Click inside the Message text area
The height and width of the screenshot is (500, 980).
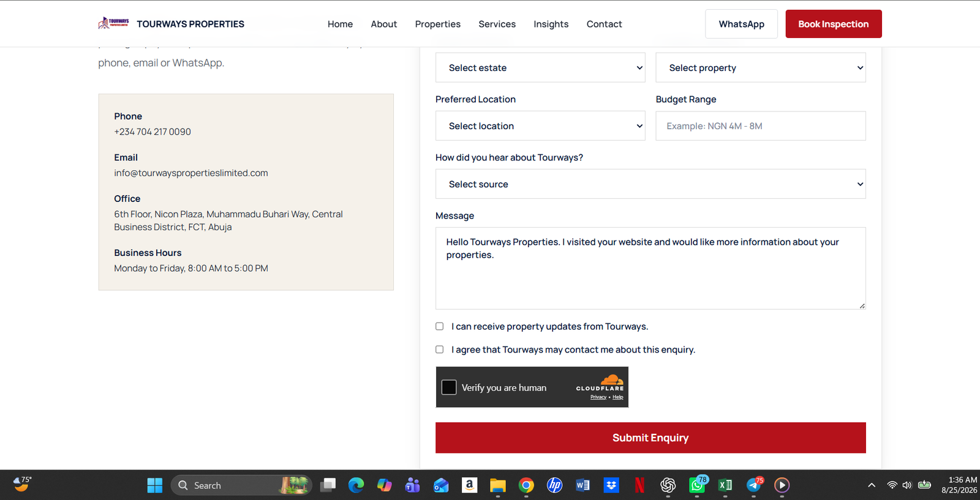point(650,268)
